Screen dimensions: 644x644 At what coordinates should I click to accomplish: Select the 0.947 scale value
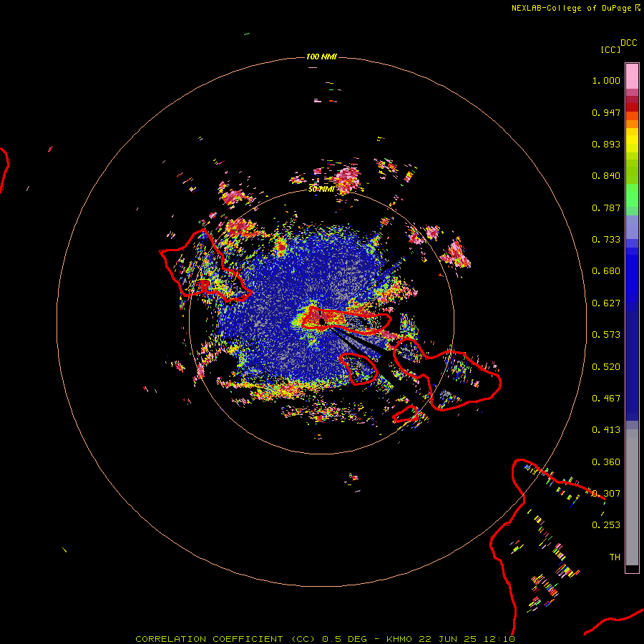[606, 112]
